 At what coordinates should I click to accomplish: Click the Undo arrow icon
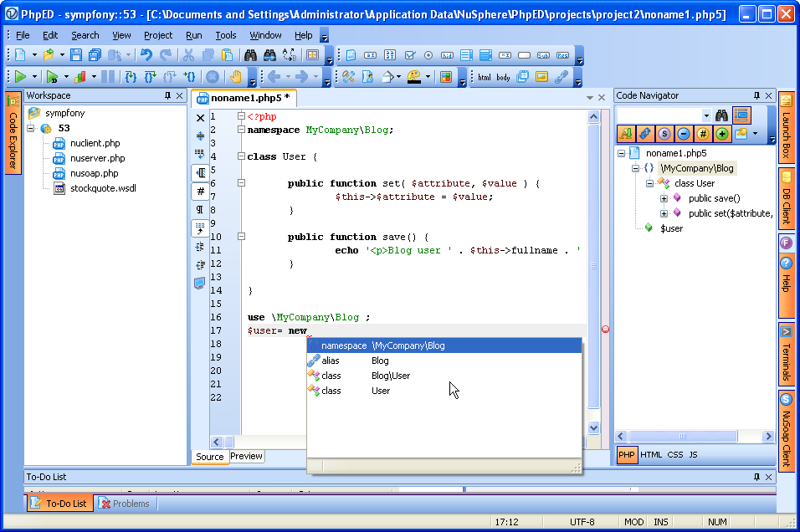point(146,55)
